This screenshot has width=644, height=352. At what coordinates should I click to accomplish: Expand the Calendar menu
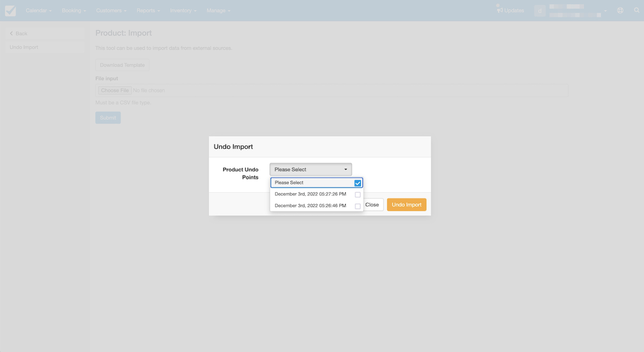click(x=38, y=10)
